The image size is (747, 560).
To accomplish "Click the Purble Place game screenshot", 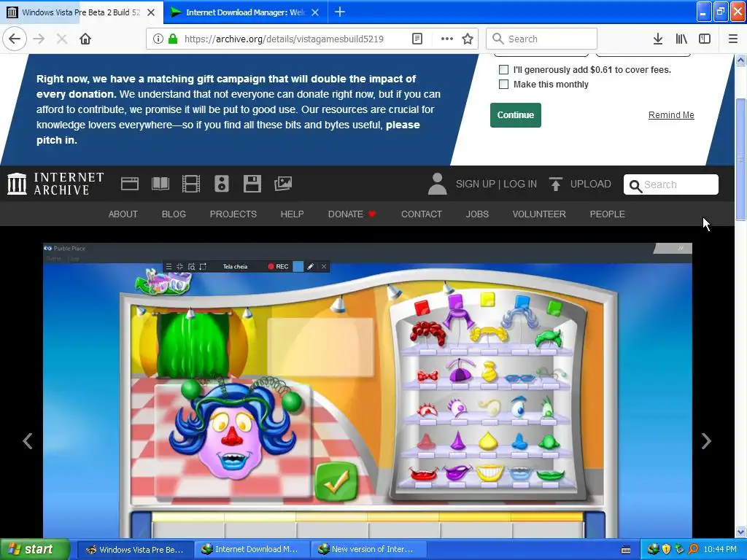I will point(368,391).
